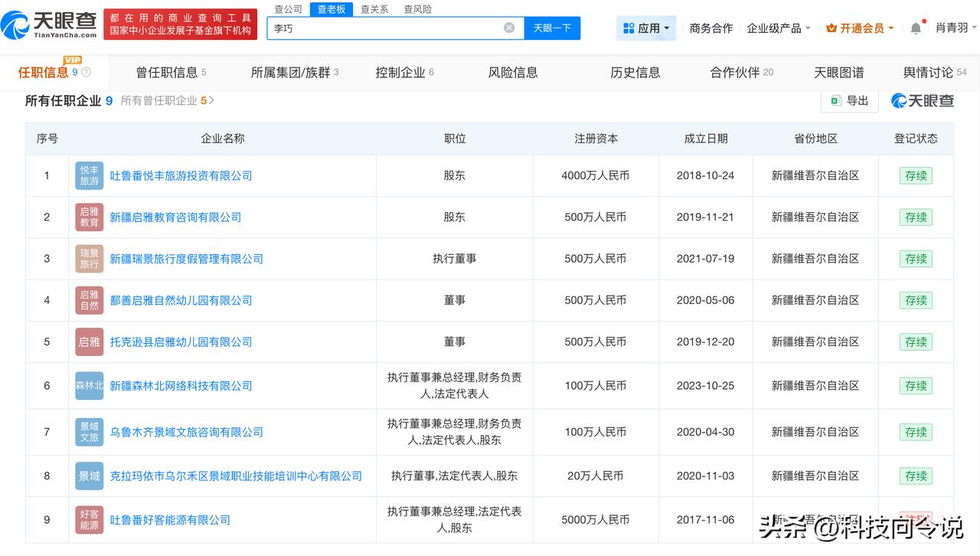This screenshot has height=556, width=980.
Task: Clear the search box with the X icon
Action: click(x=509, y=28)
